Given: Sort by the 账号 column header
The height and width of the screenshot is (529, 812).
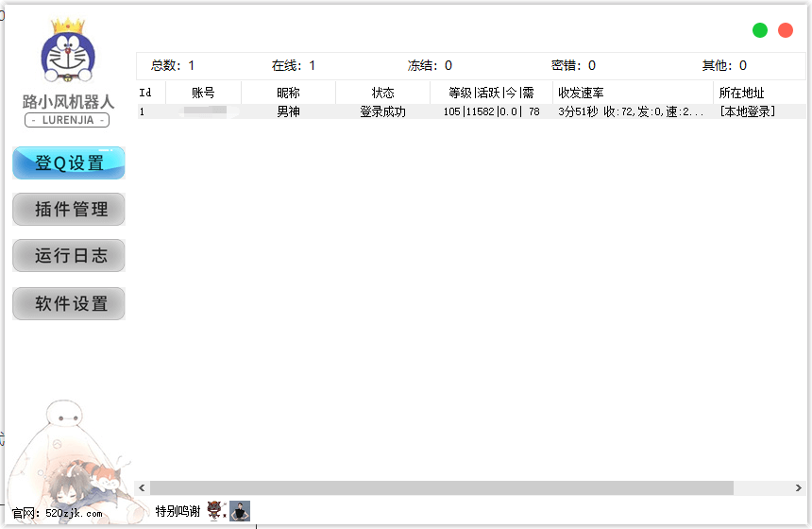Looking at the screenshot, I should (203, 93).
